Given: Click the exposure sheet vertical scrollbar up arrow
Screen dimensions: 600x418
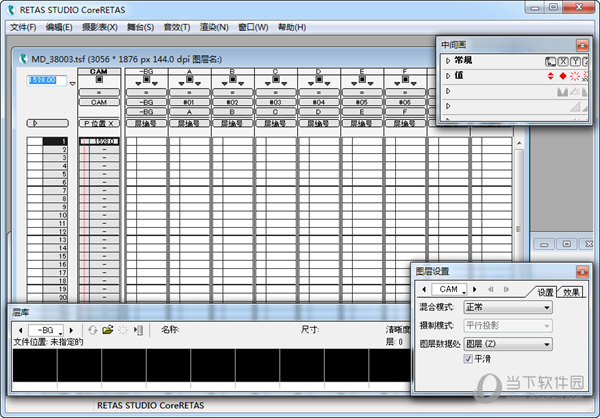Looking at the screenshot, I should click(x=519, y=143).
